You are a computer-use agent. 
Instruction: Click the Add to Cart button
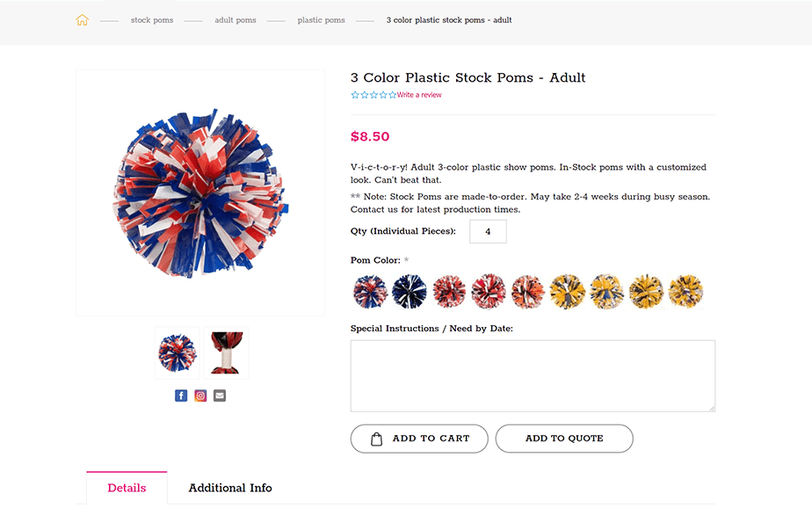click(419, 438)
